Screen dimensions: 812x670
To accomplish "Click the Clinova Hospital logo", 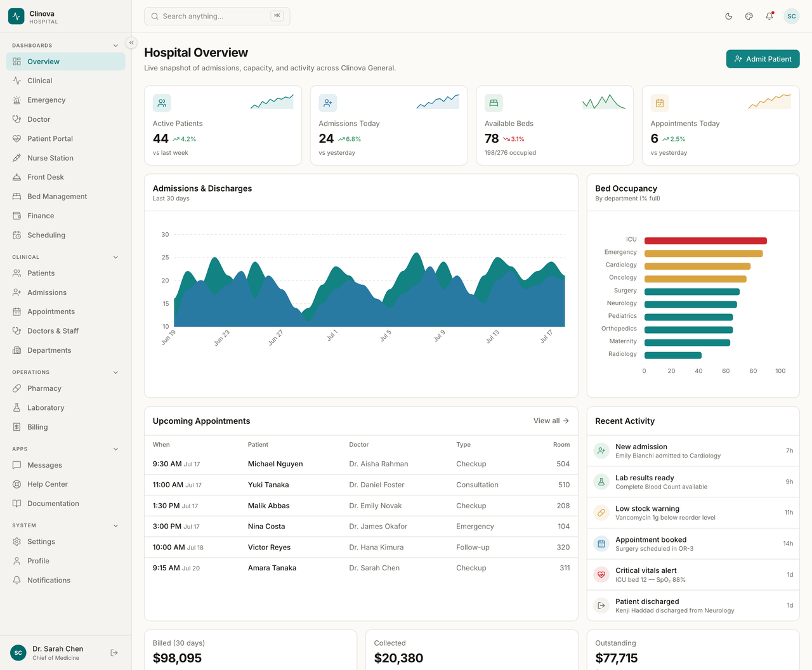I will click(34, 16).
